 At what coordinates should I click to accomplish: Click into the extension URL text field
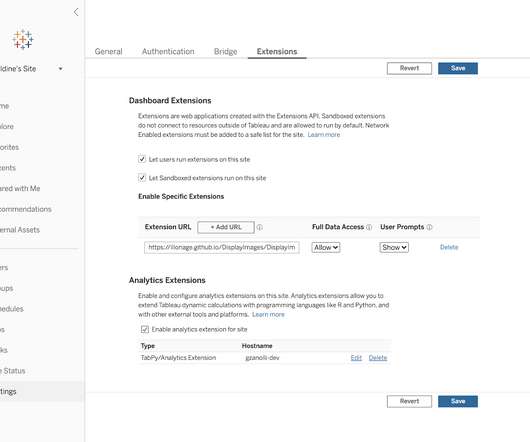click(x=222, y=247)
